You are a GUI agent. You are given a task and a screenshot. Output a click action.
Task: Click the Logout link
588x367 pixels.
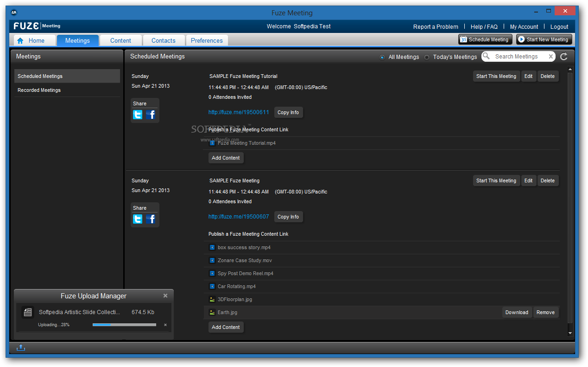point(559,27)
